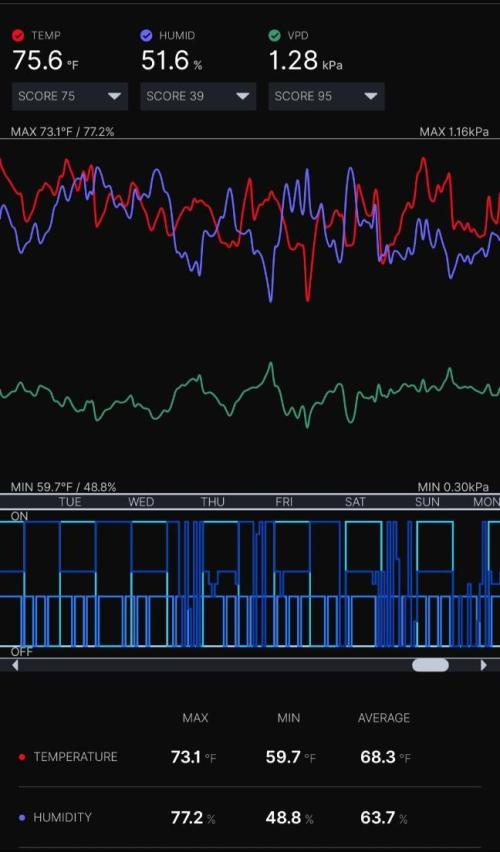Select the THU day label
Viewport: 500px width, 852px height.
point(212,502)
